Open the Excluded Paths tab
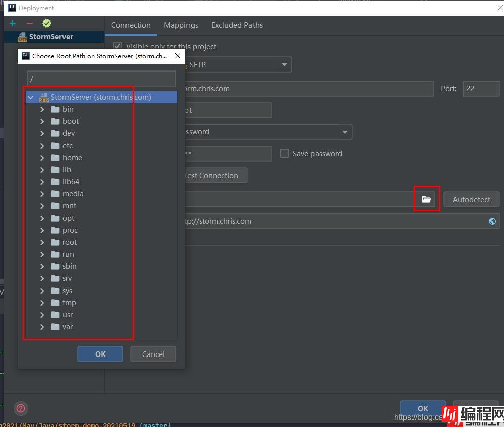 coord(236,25)
